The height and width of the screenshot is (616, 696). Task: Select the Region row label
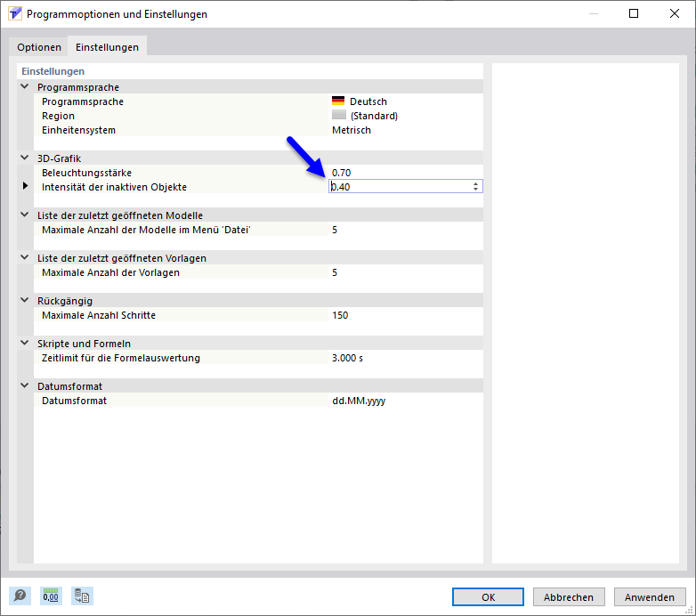58,116
